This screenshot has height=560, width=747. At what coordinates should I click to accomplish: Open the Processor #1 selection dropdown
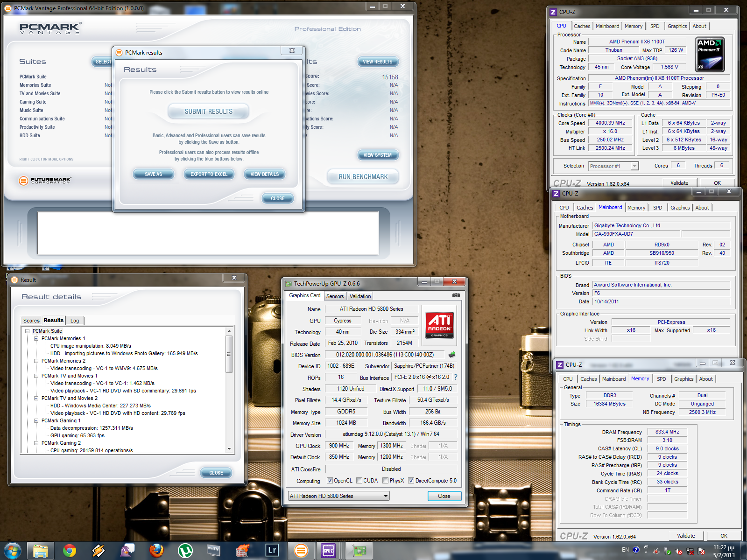click(613, 166)
